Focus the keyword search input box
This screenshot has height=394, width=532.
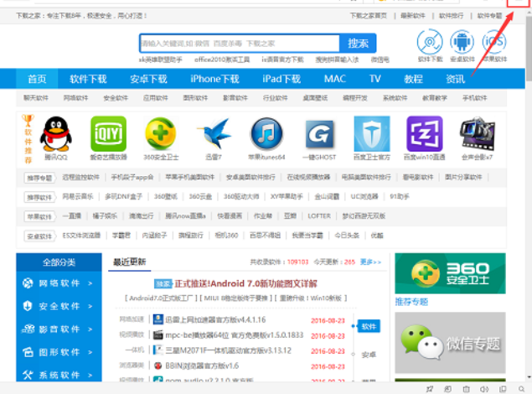[x=240, y=43]
